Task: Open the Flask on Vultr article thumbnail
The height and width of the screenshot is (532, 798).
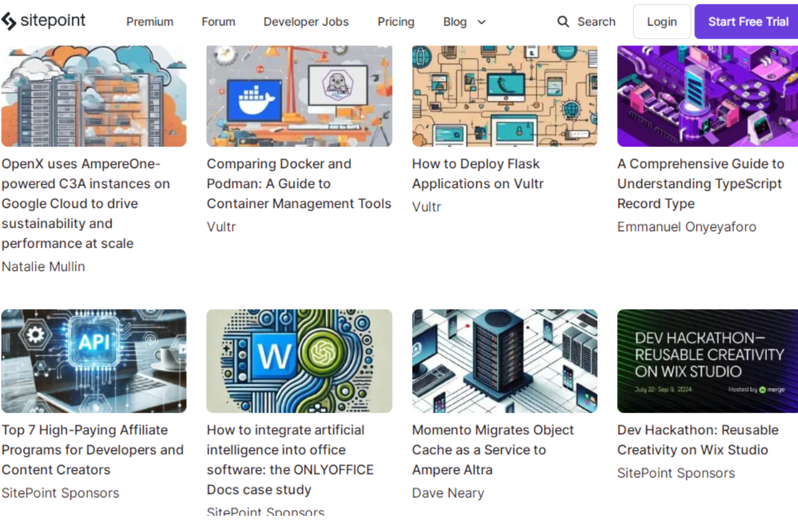Action: (x=505, y=96)
